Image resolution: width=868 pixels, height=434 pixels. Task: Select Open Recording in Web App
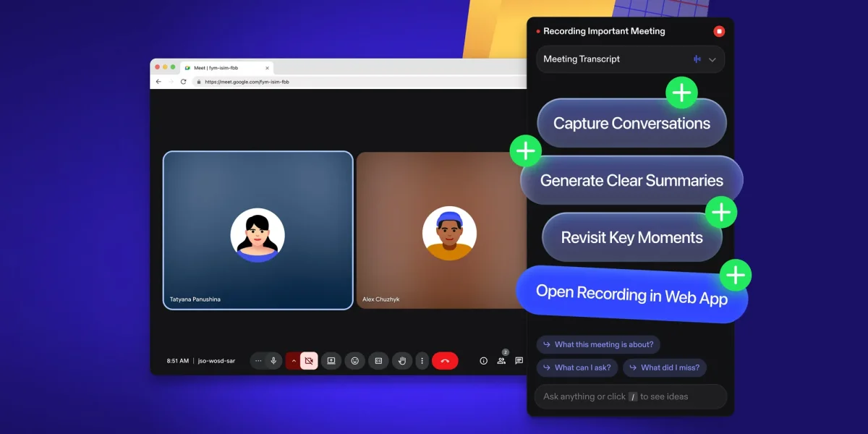click(x=633, y=293)
